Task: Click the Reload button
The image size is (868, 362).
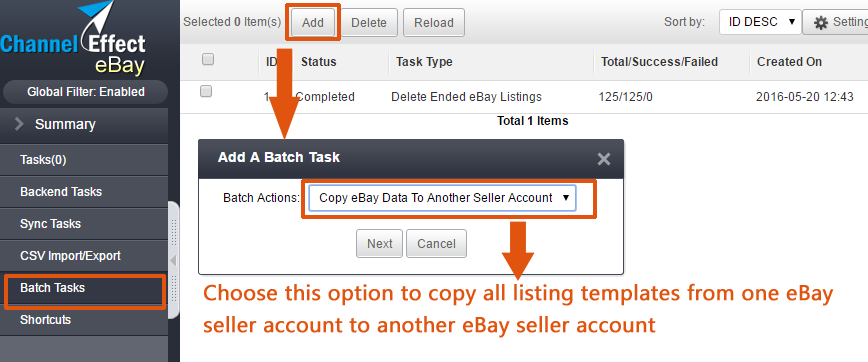Action: (434, 23)
